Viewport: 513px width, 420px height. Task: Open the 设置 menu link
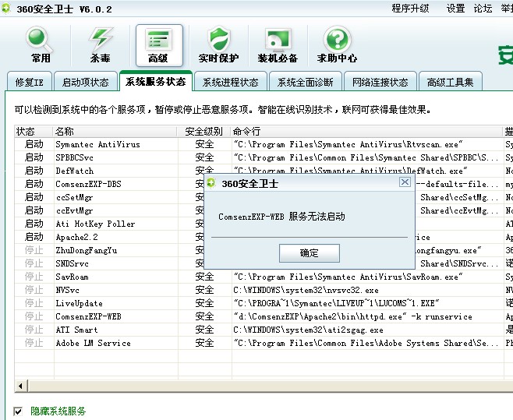click(x=455, y=8)
